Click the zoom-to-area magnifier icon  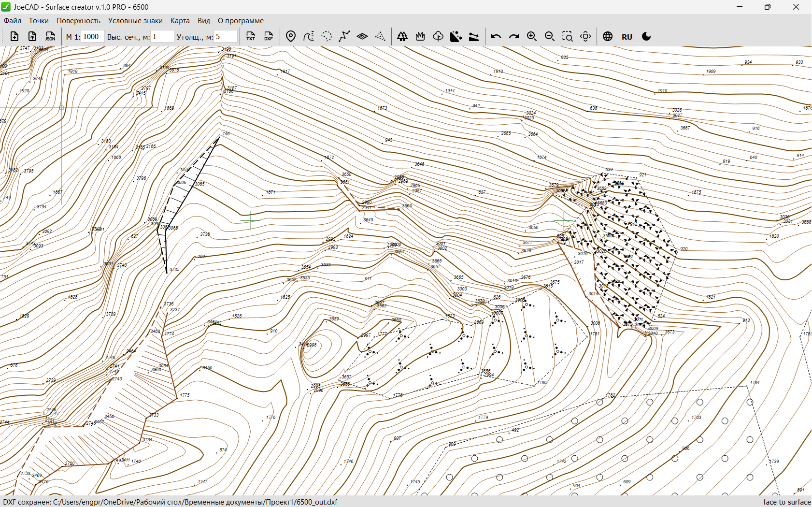coord(568,37)
